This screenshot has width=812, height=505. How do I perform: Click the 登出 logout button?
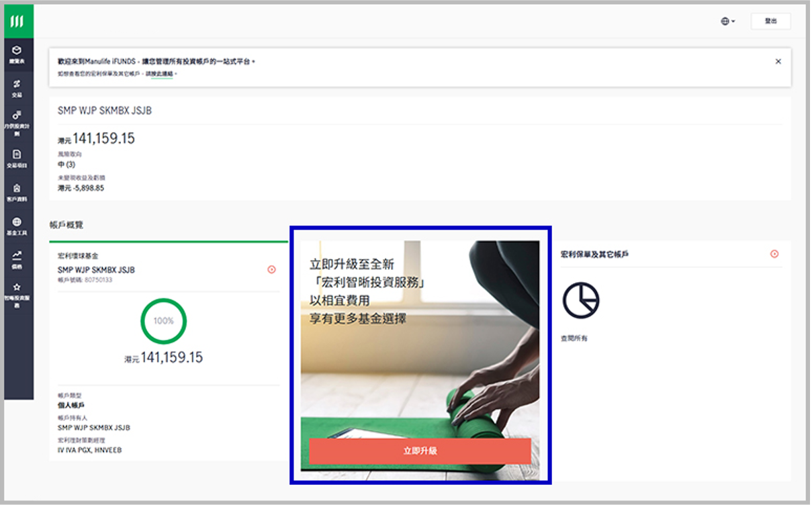770,21
